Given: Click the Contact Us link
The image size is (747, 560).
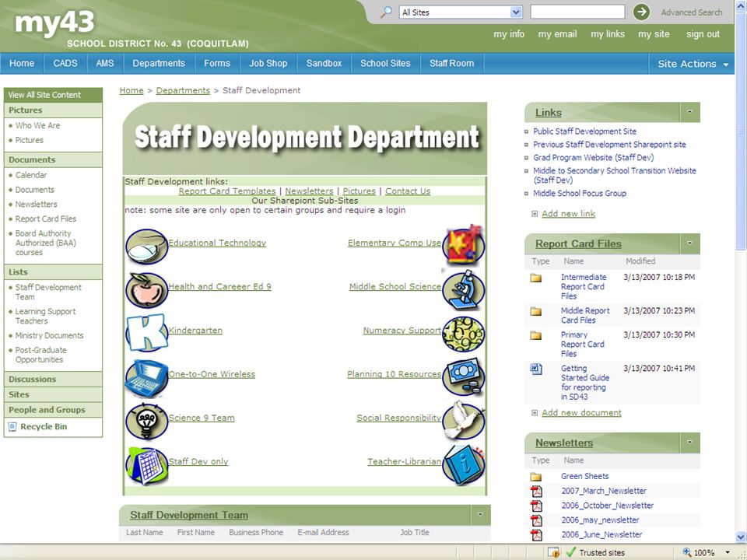Looking at the screenshot, I should [x=408, y=191].
